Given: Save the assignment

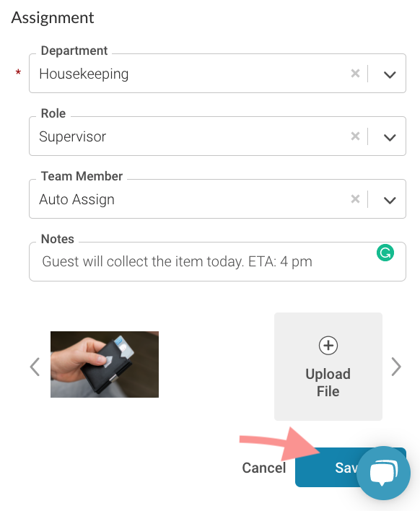Looking at the screenshot, I should point(329,468).
